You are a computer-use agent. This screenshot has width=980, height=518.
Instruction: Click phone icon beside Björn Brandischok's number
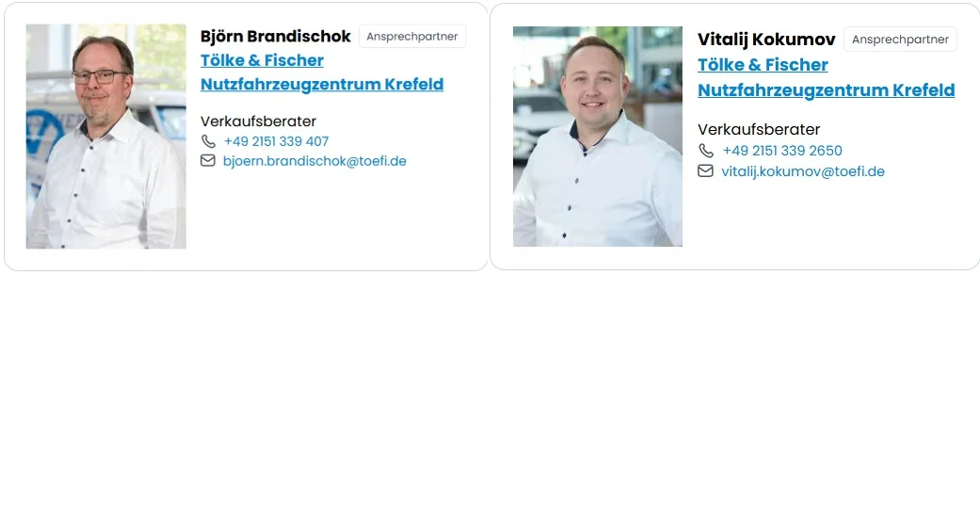click(208, 142)
